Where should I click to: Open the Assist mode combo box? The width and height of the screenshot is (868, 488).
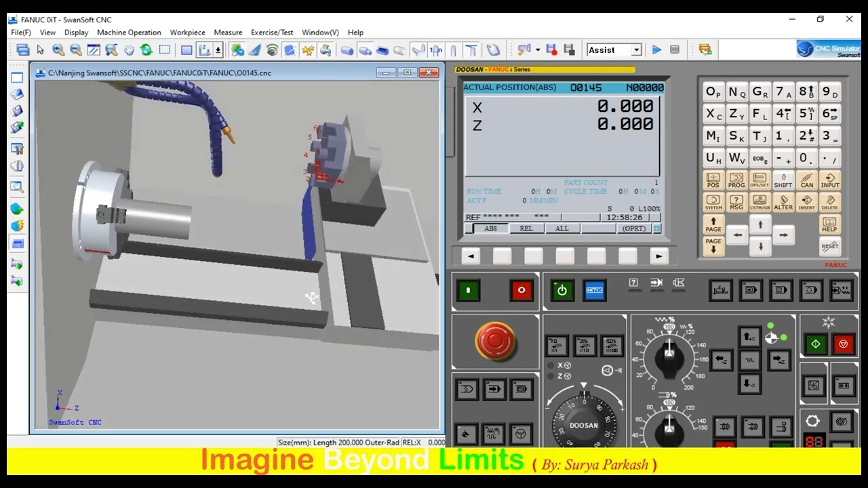click(614, 49)
